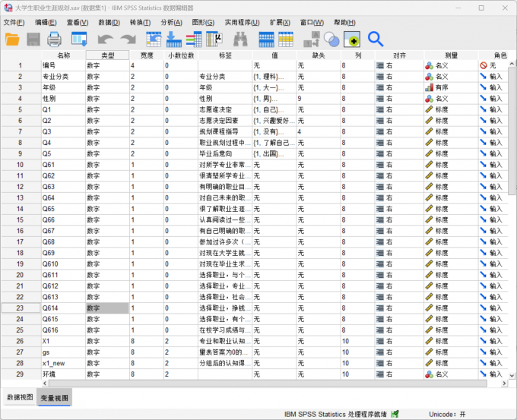Click the blue magnifying glass search icon
The height and width of the screenshot is (420, 517).
[x=375, y=39]
